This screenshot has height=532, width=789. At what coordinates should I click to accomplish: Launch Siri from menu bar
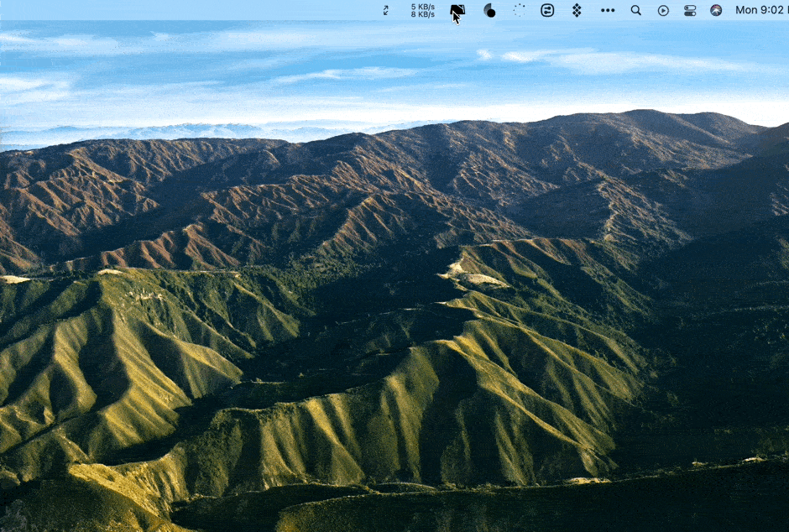716,10
